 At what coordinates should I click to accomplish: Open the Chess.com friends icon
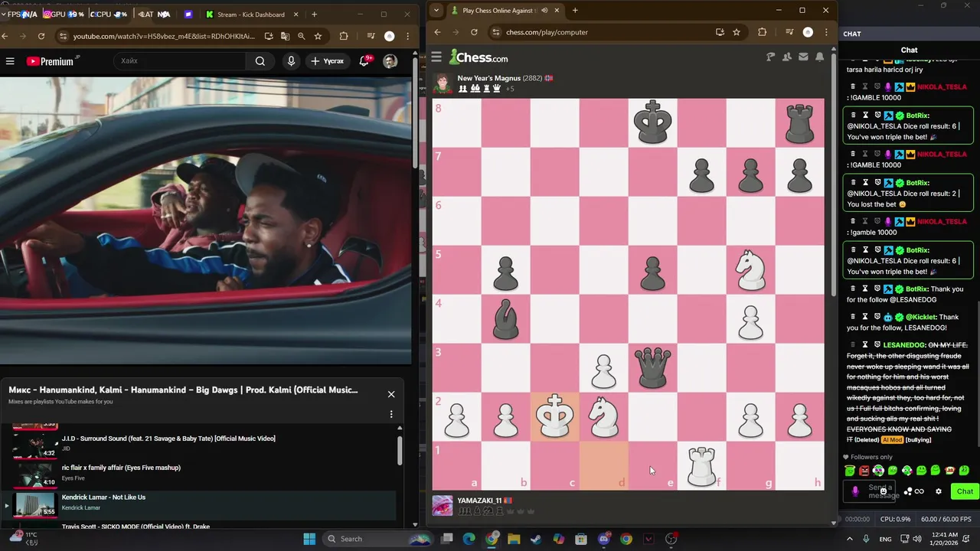[x=787, y=57]
